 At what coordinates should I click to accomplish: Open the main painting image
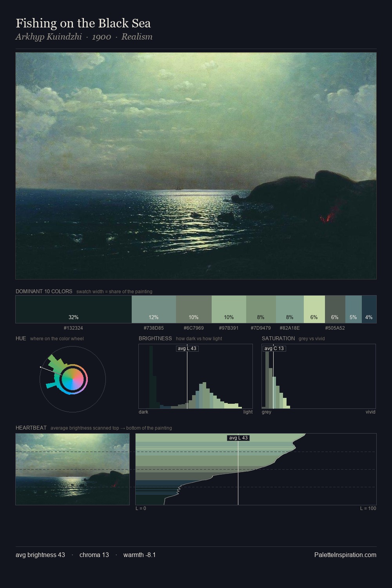196,166
